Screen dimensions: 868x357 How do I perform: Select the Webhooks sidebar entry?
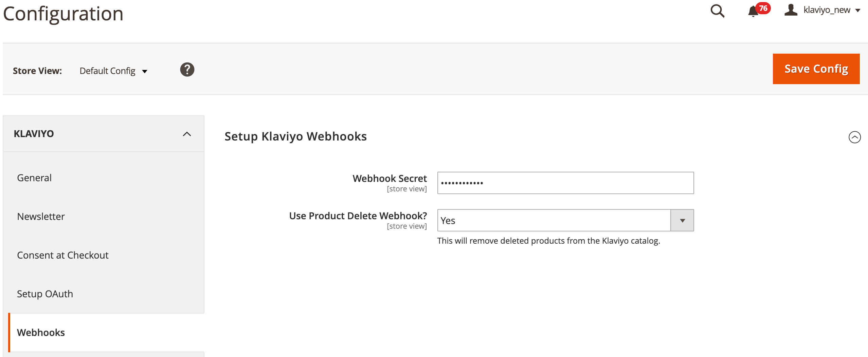click(x=41, y=333)
